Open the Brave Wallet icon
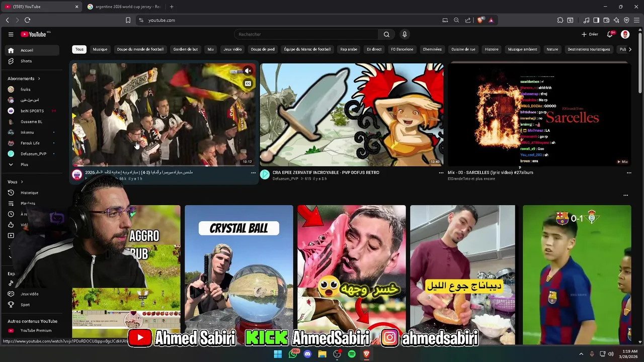This screenshot has height=362, width=644. pos(606,20)
